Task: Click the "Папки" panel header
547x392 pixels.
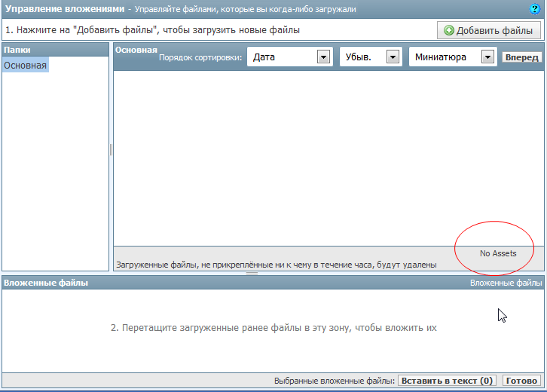Action: 56,50
